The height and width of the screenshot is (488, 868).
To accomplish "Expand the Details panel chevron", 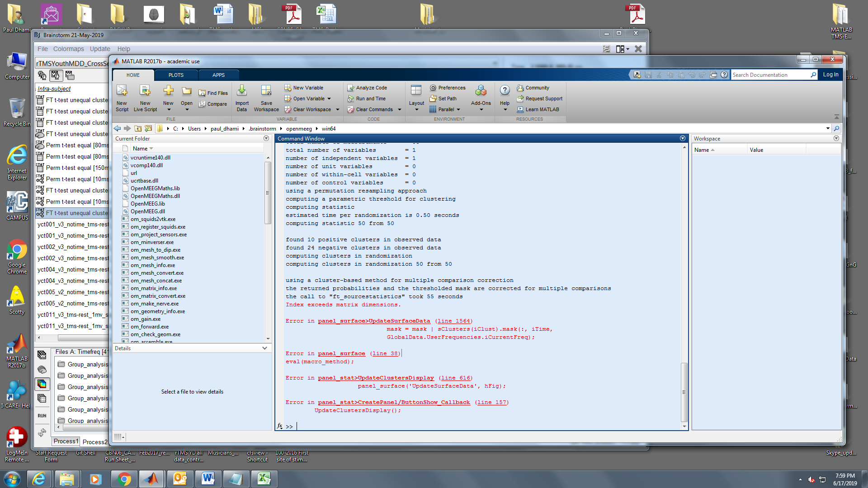I will [x=264, y=348].
